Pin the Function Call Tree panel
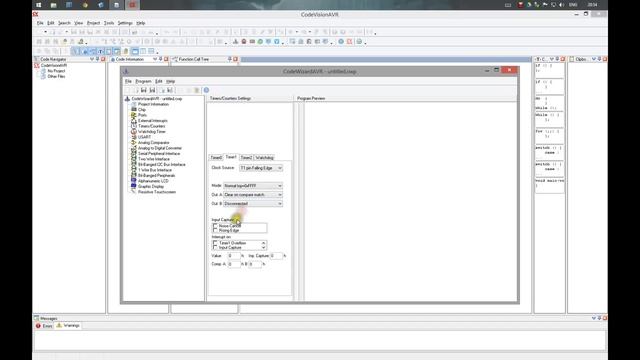The image size is (640, 360). tap(230, 59)
